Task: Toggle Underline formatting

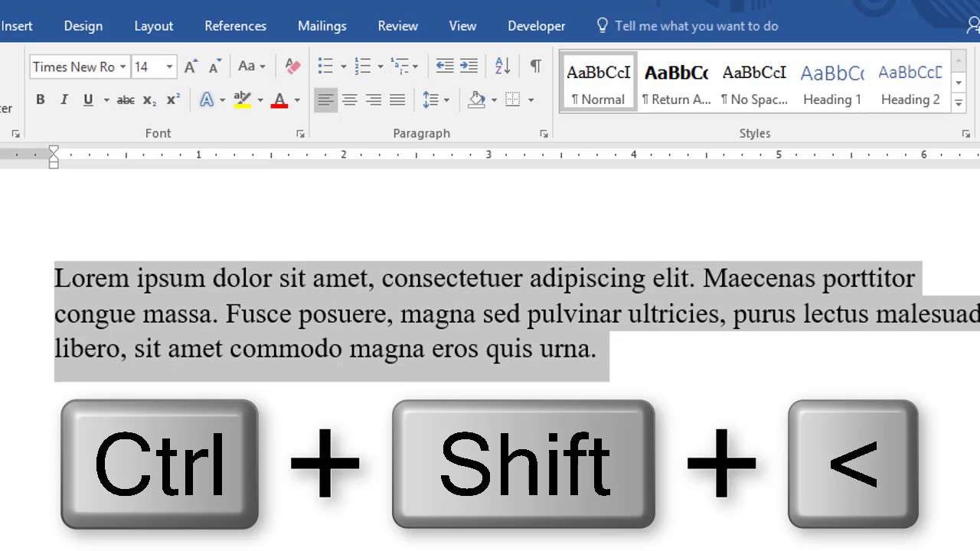Action: click(88, 100)
